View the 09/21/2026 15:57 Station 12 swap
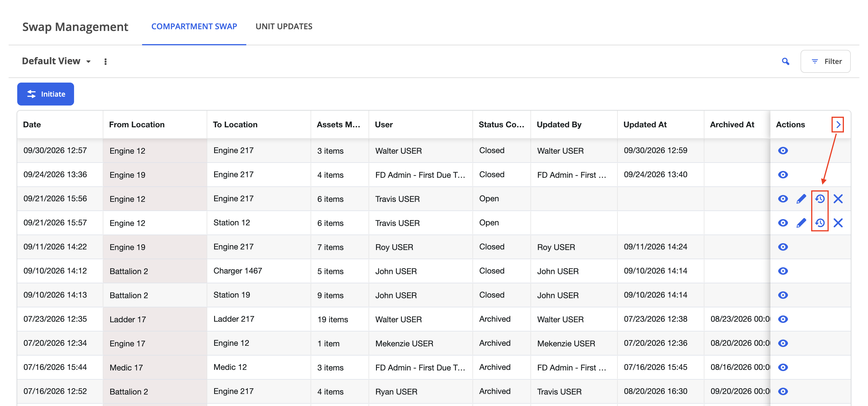Viewport: 868px width, 406px height. coord(783,222)
